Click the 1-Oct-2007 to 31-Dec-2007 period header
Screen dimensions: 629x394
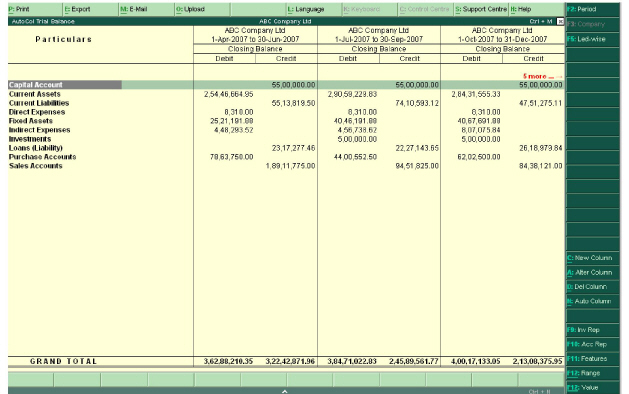pyautogui.click(x=503, y=39)
